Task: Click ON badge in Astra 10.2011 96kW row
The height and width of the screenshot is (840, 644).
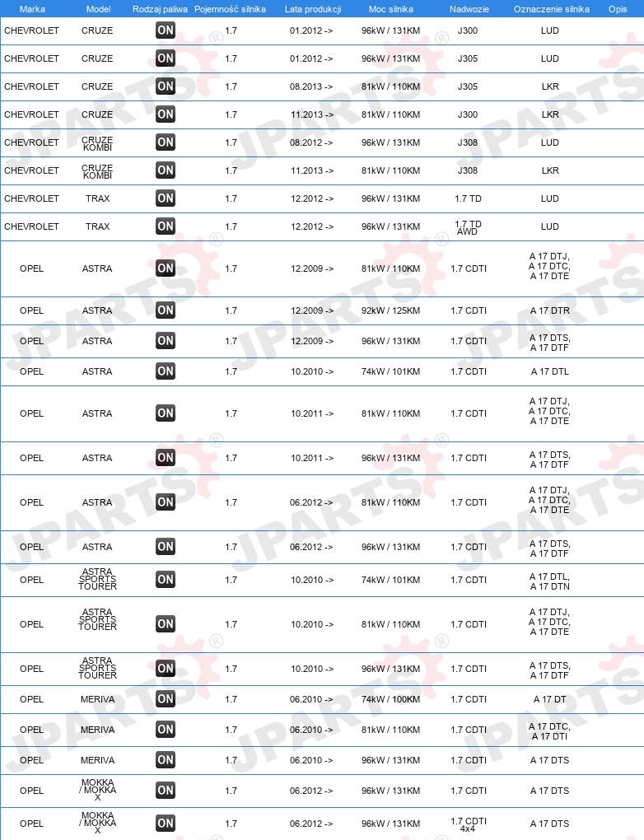Action: [166, 458]
